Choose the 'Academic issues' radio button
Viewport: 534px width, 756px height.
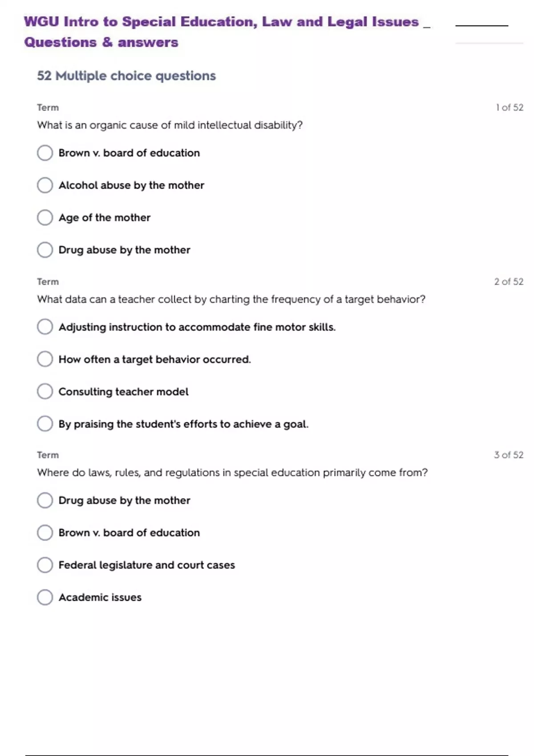tap(45, 597)
